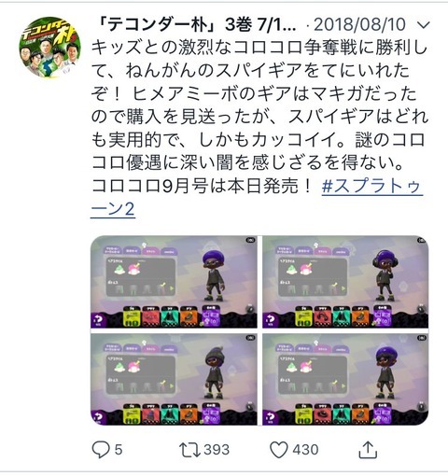Open the top-left Splatoon screenshot
Screen dimensions: 448x476
174,282
